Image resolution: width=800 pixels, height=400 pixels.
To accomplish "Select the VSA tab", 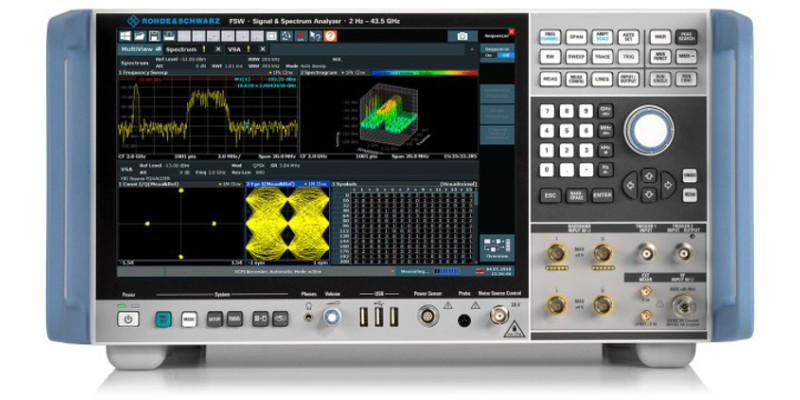I will (x=238, y=48).
